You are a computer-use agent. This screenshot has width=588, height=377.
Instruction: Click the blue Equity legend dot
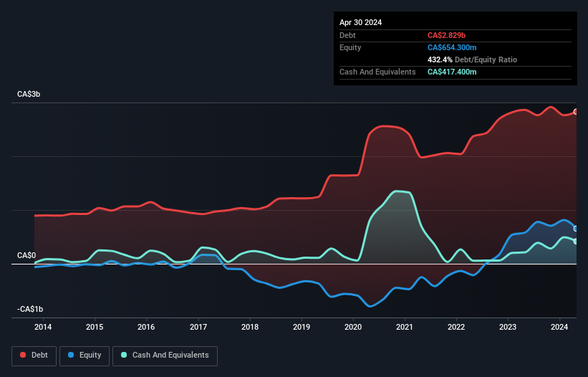pyautogui.click(x=71, y=355)
